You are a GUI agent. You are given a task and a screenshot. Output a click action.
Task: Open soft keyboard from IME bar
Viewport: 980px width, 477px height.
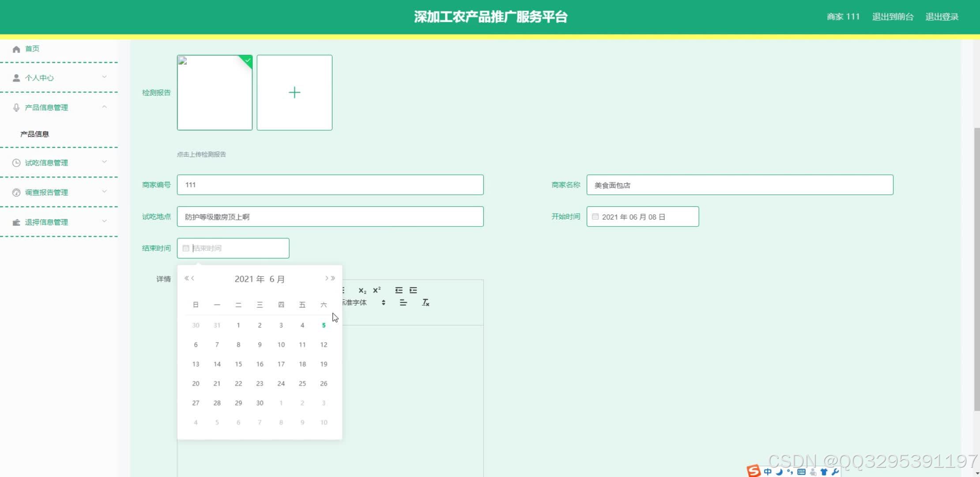[801, 472]
